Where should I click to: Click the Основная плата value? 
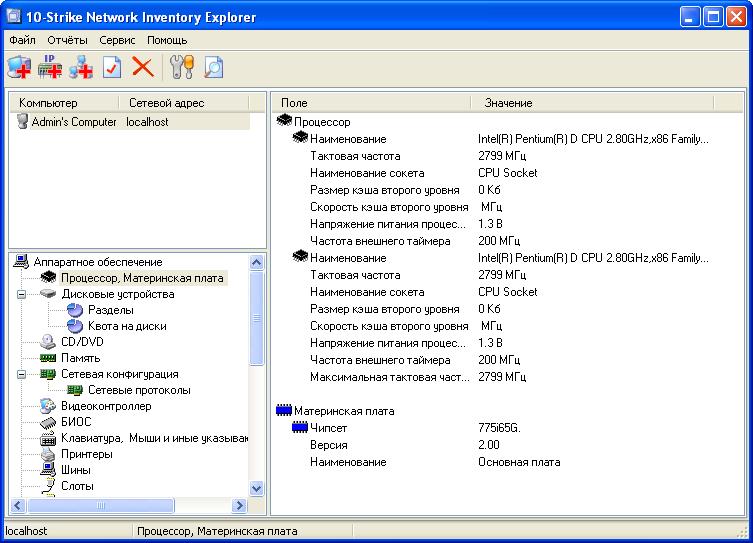[519, 462]
